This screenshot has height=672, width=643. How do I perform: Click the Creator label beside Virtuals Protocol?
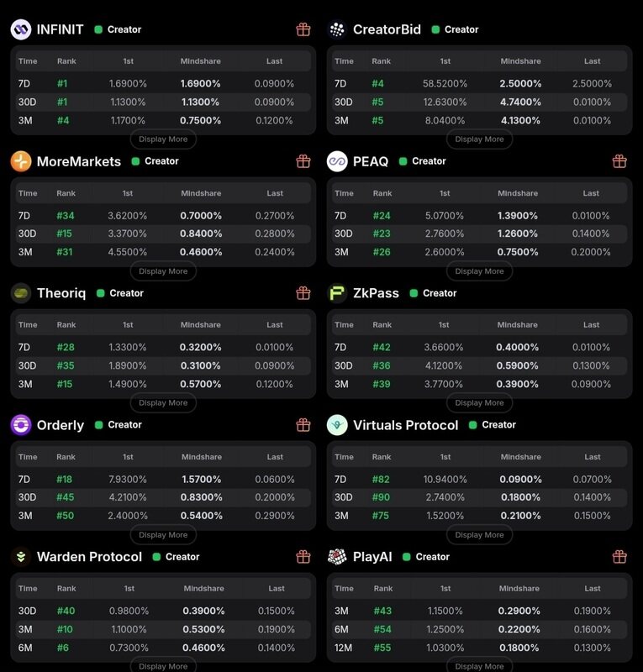click(493, 425)
